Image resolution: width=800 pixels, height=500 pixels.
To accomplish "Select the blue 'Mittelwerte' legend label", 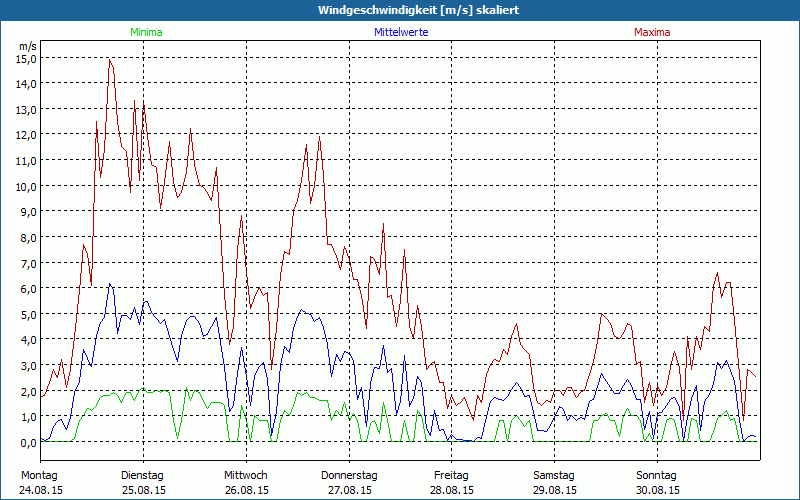I will (x=401, y=32).
